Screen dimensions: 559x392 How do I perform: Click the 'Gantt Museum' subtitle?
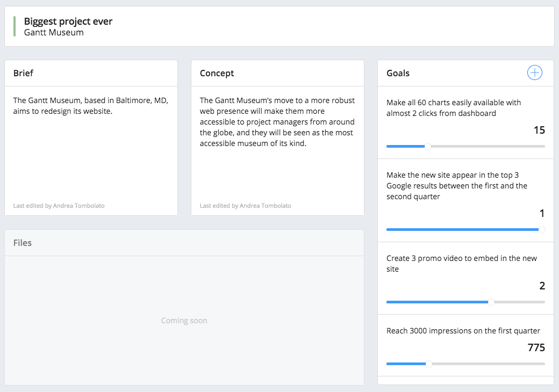click(54, 32)
